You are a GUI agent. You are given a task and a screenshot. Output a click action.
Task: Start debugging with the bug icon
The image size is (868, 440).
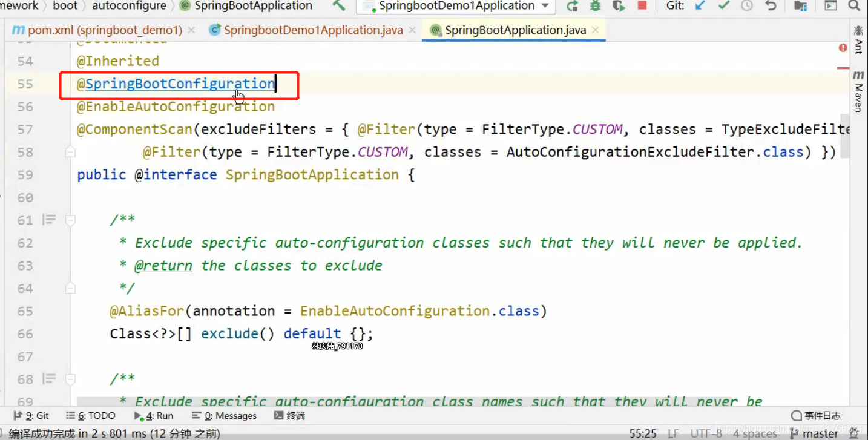(x=596, y=6)
